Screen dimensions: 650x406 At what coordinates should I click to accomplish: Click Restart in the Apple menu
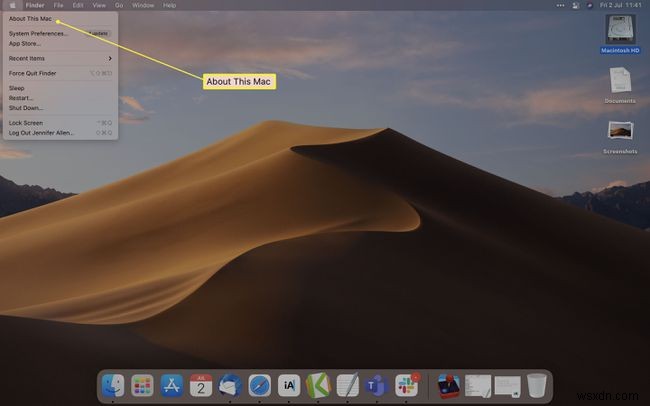[x=21, y=97]
